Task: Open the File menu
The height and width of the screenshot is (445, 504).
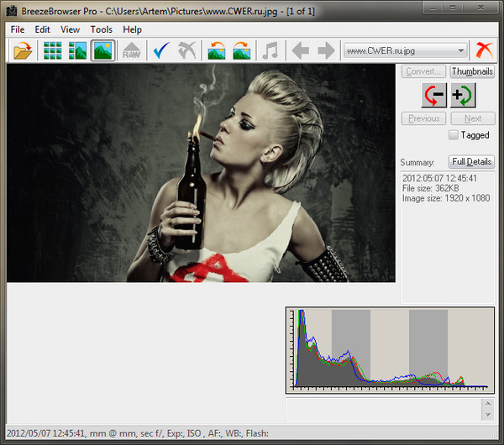Action: (18, 29)
